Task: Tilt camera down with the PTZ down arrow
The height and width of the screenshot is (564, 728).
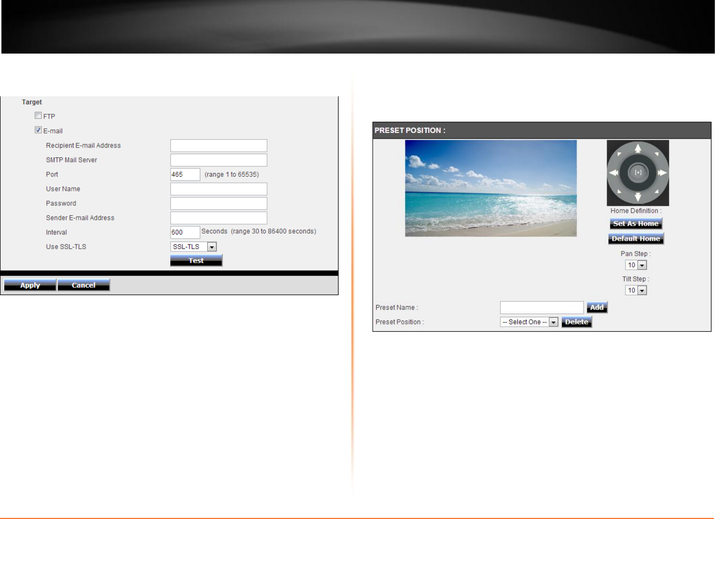Action: click(638, 197)
